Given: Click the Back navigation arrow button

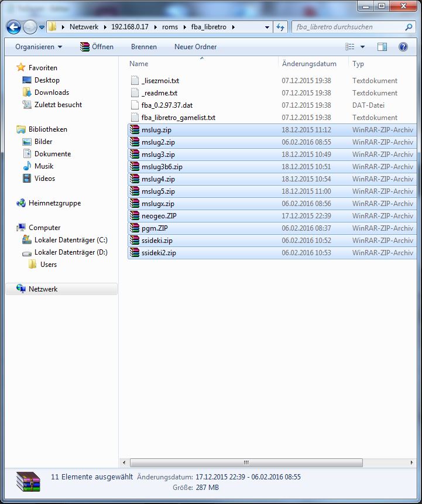Looking at the screenshot, I should tap(13, 27).
